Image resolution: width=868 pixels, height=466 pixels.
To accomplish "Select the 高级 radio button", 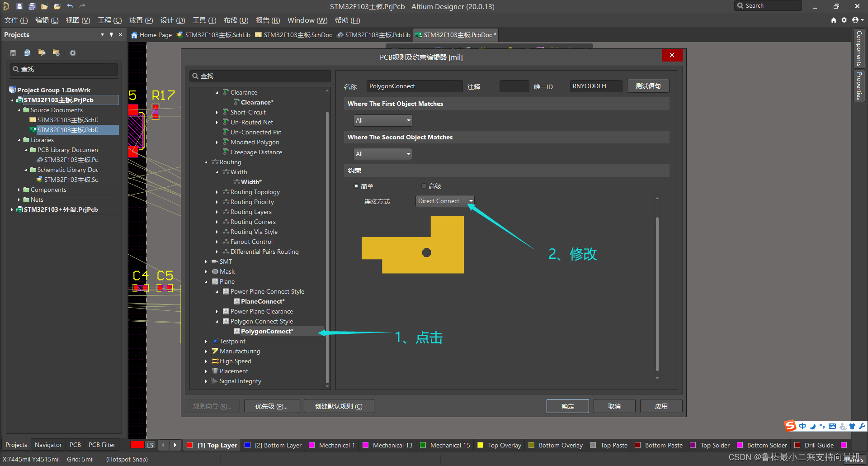I will click(x=424, y=186).
